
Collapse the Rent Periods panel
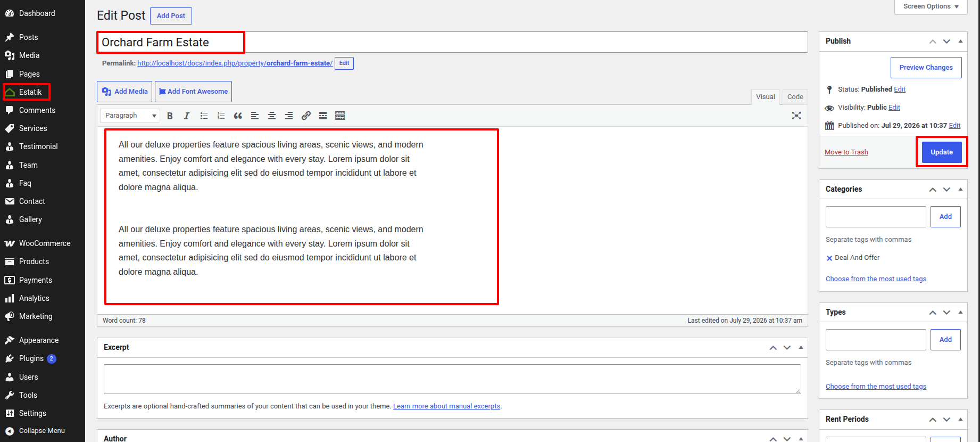pos(960,419)
